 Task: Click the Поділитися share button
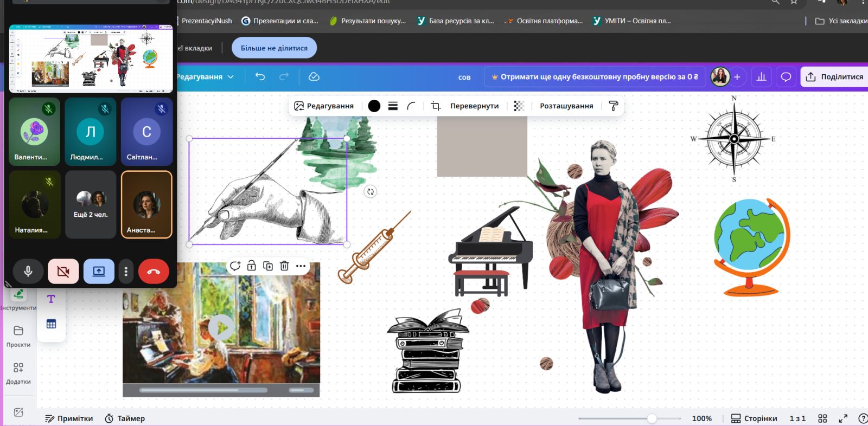point(834,77)
